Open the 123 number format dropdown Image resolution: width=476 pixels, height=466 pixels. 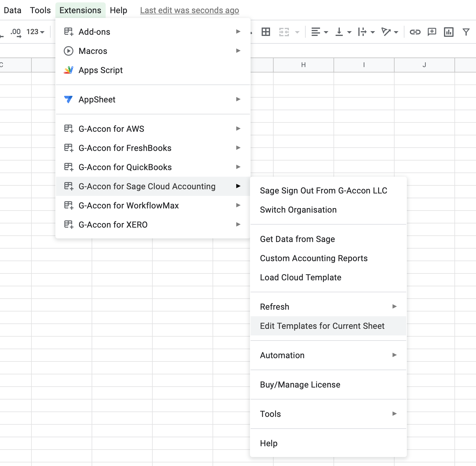(35, 32)
